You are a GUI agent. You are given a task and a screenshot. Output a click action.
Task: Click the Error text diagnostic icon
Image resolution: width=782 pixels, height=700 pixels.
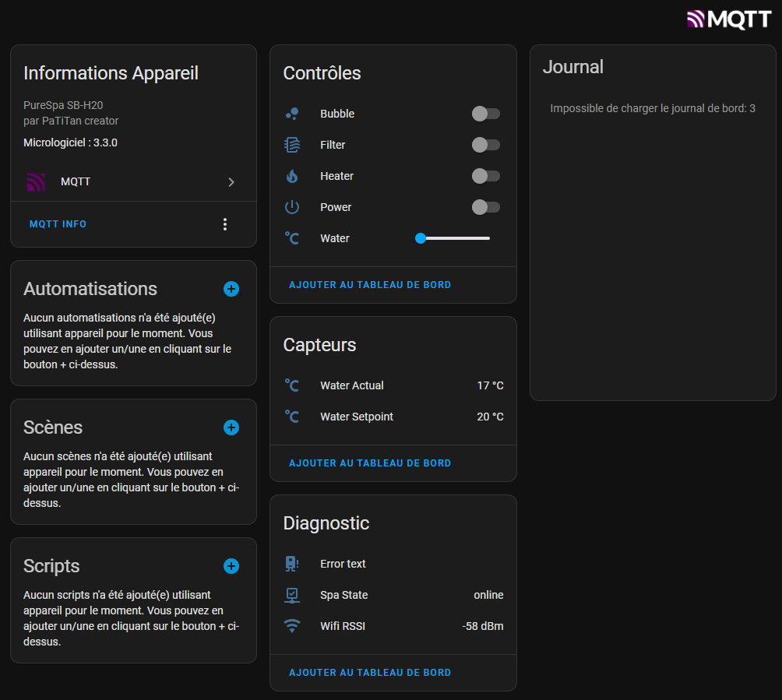[292, 564]
